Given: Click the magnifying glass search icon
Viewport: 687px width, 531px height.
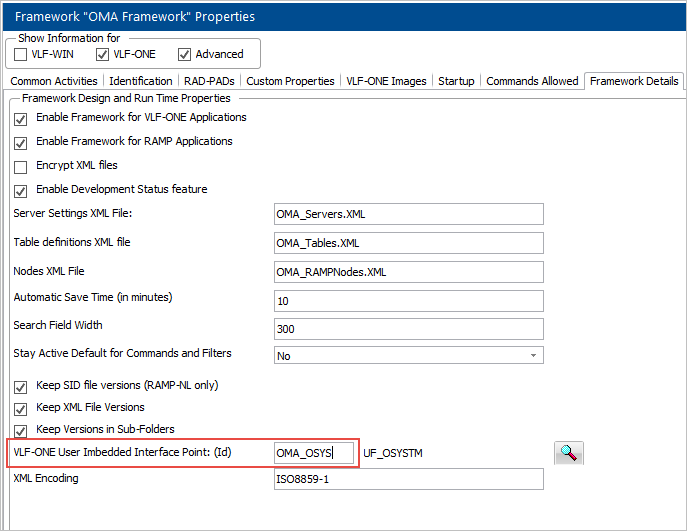Looking at the screenshot, I should point(569,453).
